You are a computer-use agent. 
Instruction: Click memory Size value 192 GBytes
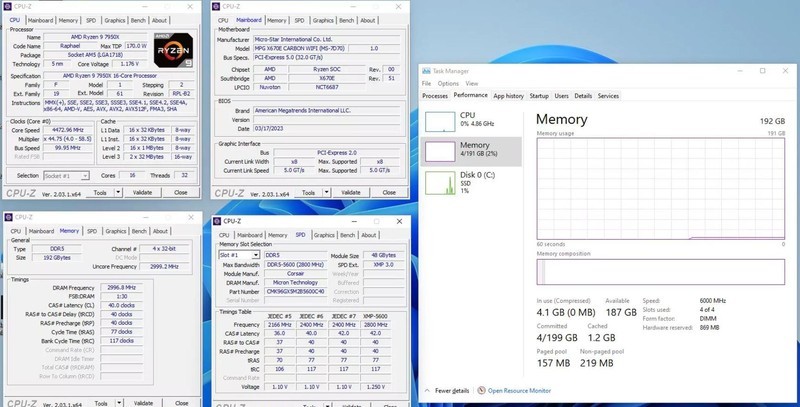[x=57, y=258]
